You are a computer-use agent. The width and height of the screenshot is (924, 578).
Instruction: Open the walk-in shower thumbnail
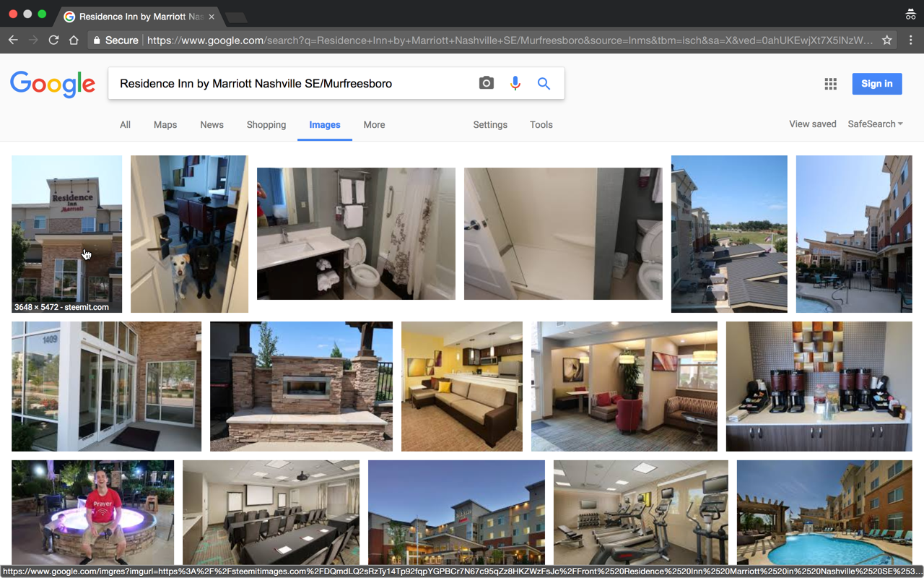563,234
